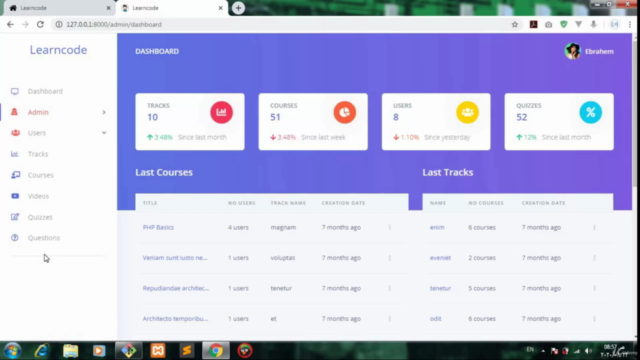The width and height of the screenshot is (640, 360).
Task: Open Users in the sidebar
Action: tap(37, 133)
